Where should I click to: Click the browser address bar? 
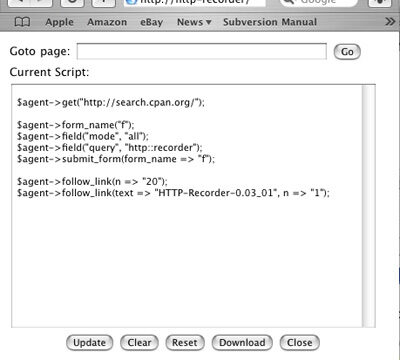[x=195, y=3]
